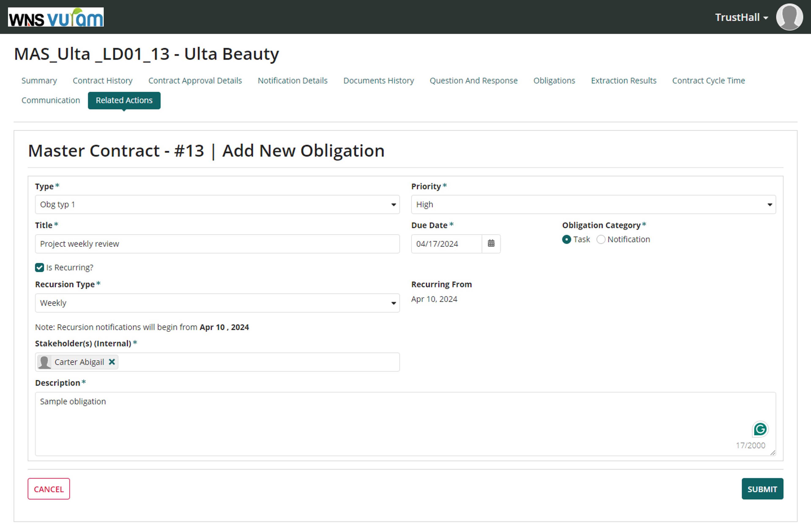Select the Related Actions tab
This screenshot has width=811, height=532.
click(124, 100)
